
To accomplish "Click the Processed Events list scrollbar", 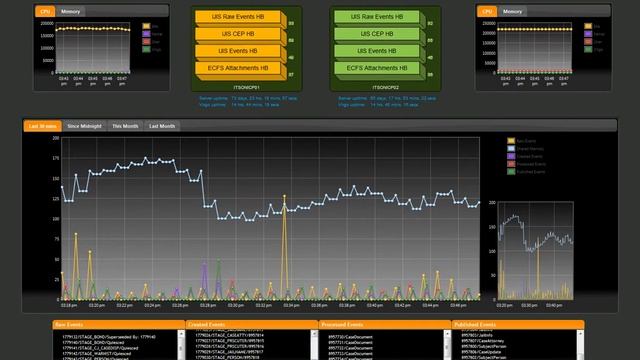I will pyautogui.click(x=447, y=345).
